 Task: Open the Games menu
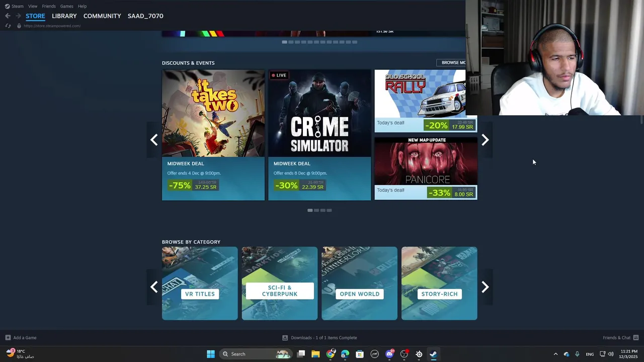pyautogui.click(x=66, y=6)
